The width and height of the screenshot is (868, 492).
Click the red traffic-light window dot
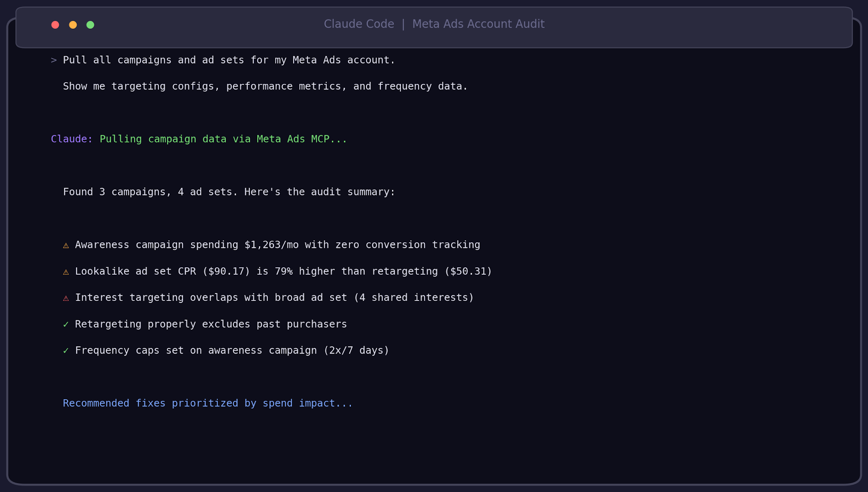click(x=55, y=25)
